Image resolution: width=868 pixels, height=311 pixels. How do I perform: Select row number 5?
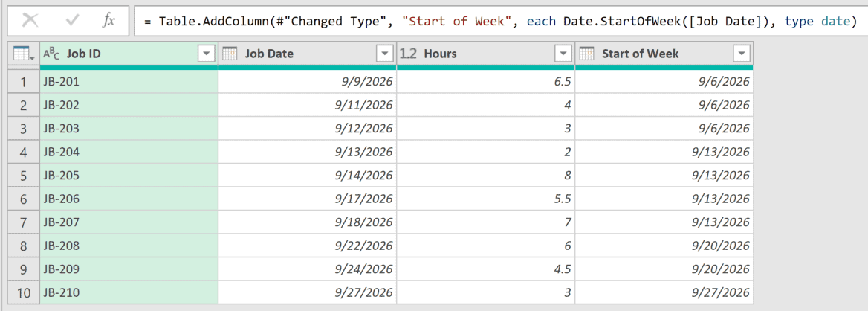24,175
